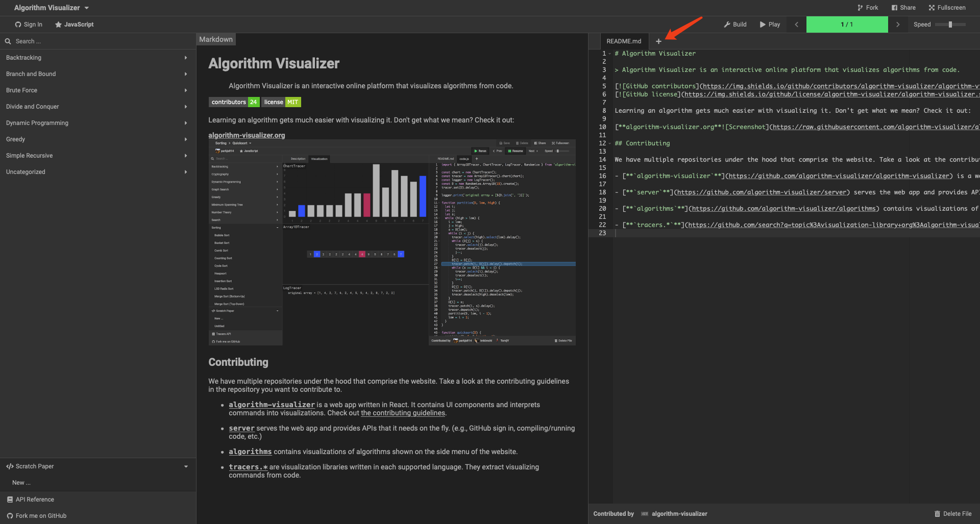Viewport: 980px width, 524px height.
Task: Sign In with GitHub
Action: [29, 24]
